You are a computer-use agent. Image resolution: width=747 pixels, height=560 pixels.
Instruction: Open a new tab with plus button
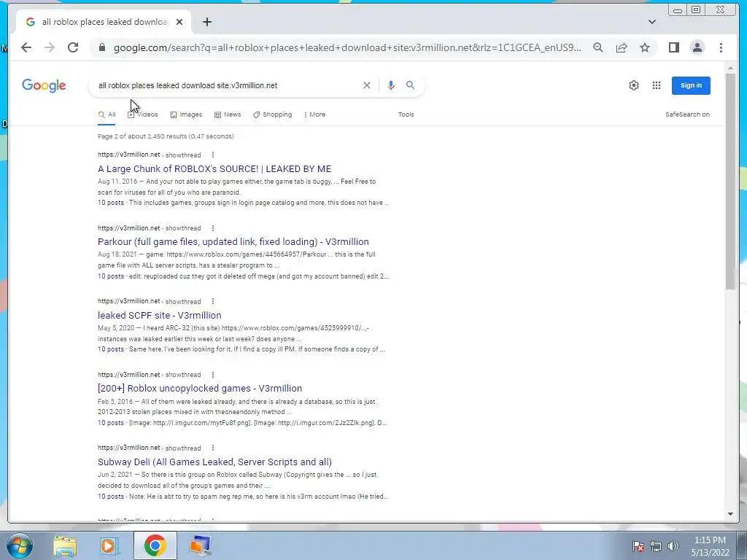click(x=206, y=22)
